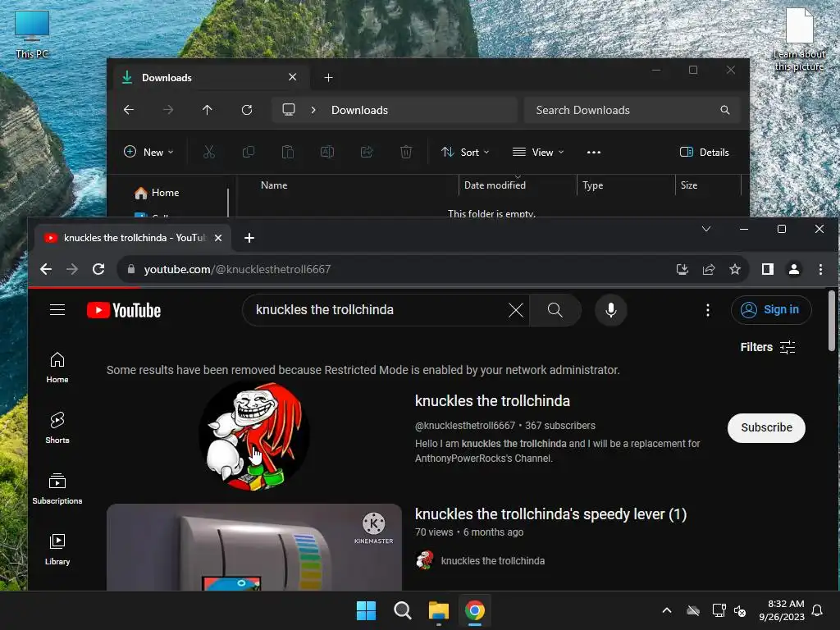Click the install app icon in Chrome address bar
Image resolution: width=840 pixels, height=630 pixels.
click(682, 269)
